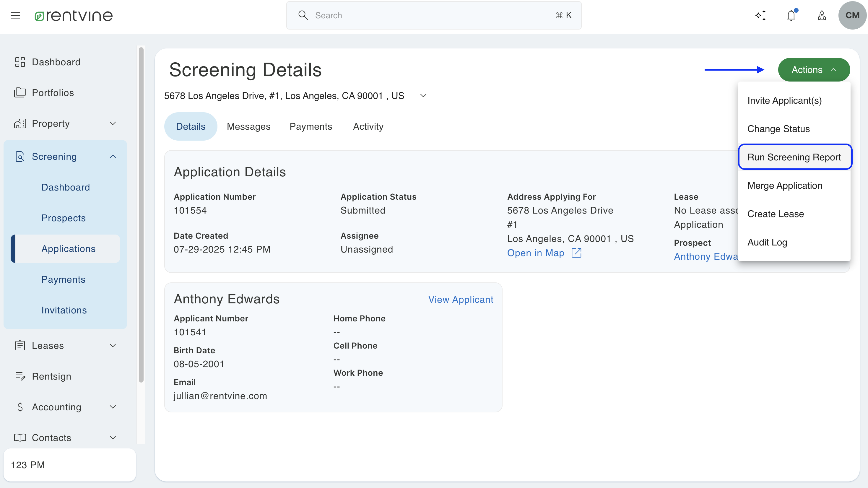
Task: Click the Accounting dollar icon
Action: pyautogui.click(x=20, y=407)
